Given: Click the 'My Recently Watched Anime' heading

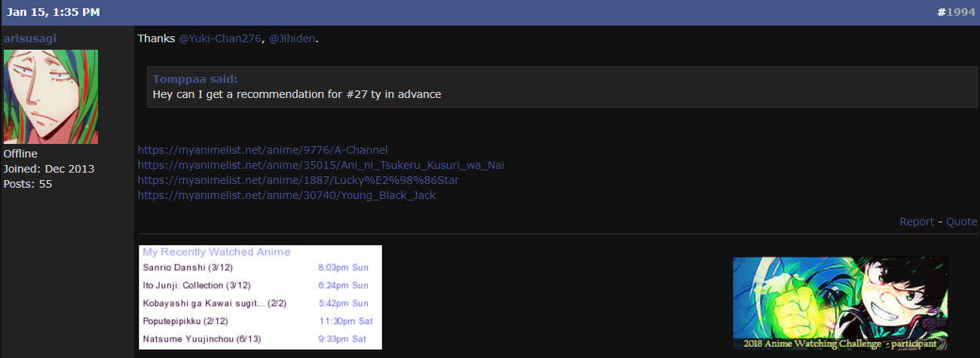Looking at the screenshot, I should pyautogui.click(x=216, y=252).
